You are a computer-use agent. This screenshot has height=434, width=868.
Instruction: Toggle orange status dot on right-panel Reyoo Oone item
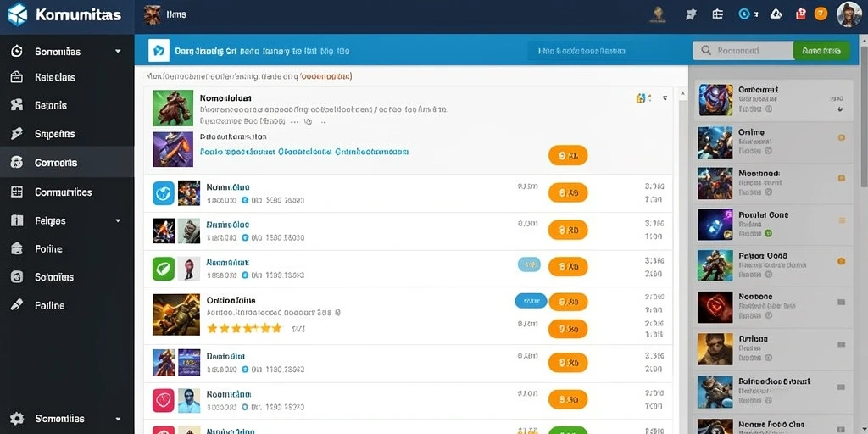coord(842,261)
